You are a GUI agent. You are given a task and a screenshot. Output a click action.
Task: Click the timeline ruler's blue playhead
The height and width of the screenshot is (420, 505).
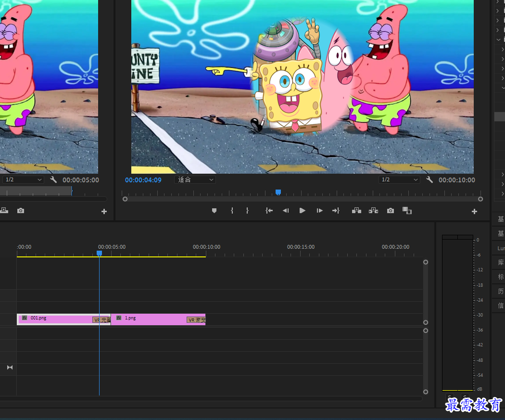tap(99, 254)
